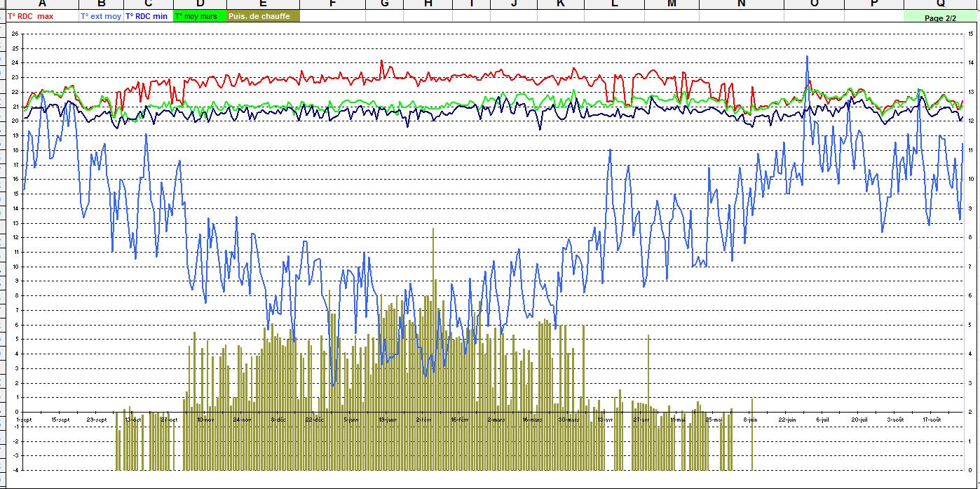Viewport: 980px width, 489px height.
Task: Click the '29-sept' date axis label
Action: (97, 420)
